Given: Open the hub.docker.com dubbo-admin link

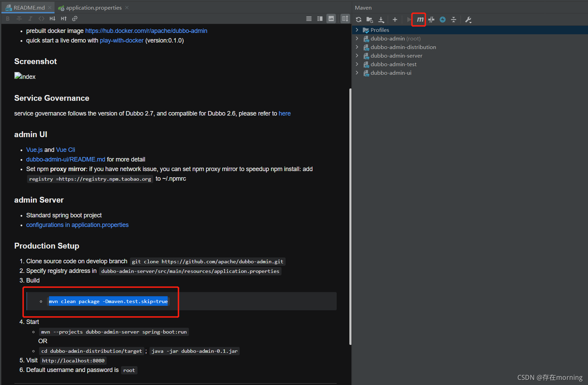Looking at the screenshot, I should pyautogui.click(x=146, y=31).
